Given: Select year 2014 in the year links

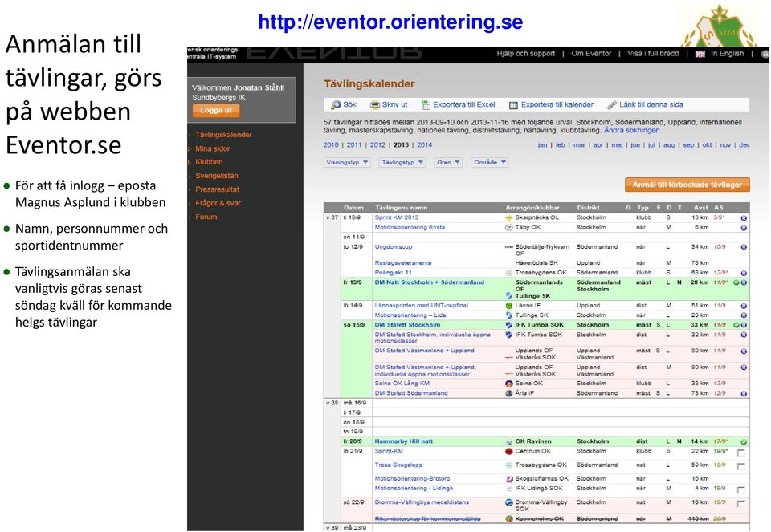Looking at the screenshot, I should pyautogui.click(x=424, y=145).
